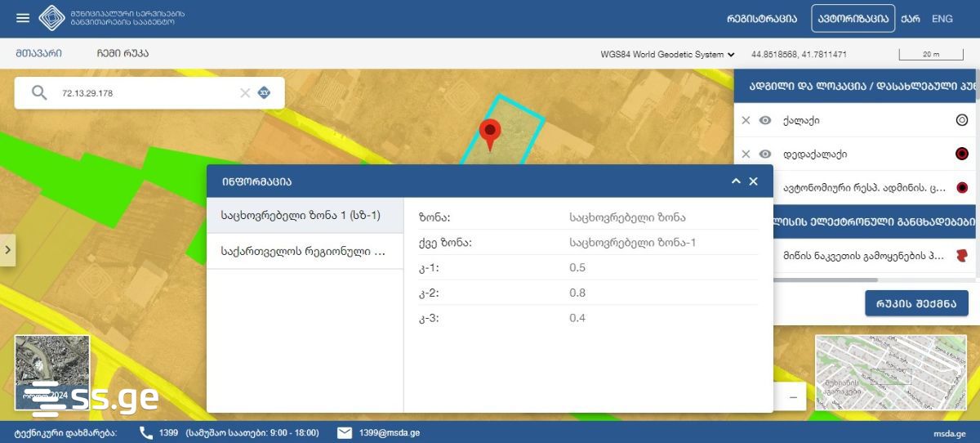Click the 1399 phone number
Viewport: 980px width, 443px height.
click(x=169, y=432)
